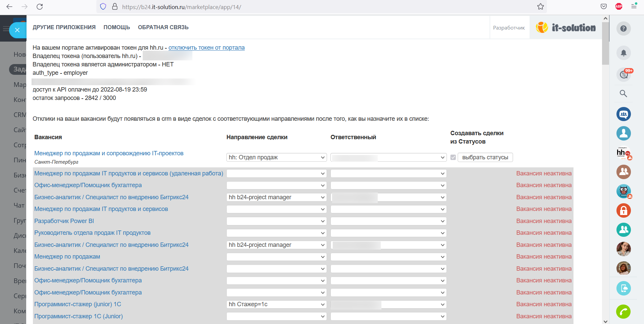Open the Pocket save icon

604,6
